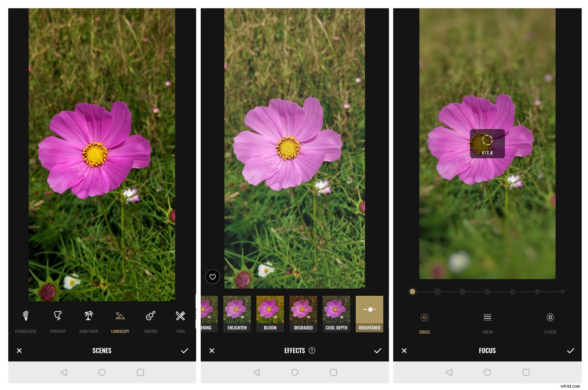
Task: Toggle the heart favorite on Effects screen
Action: (x=212, y=277)
